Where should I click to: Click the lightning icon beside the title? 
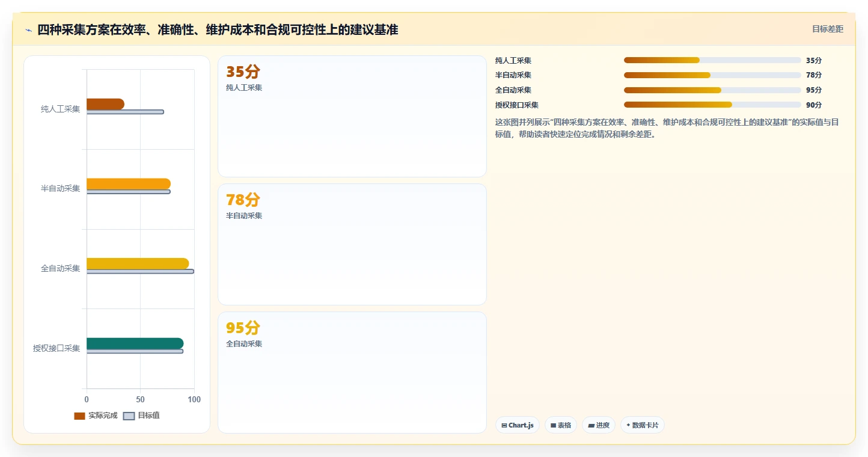tap(28, 30)
